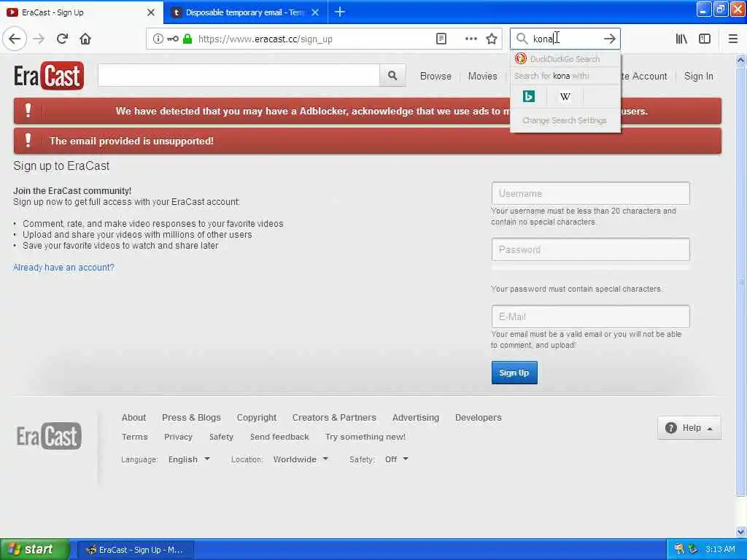Click the EraCast logo in the header

coord(49,76)
